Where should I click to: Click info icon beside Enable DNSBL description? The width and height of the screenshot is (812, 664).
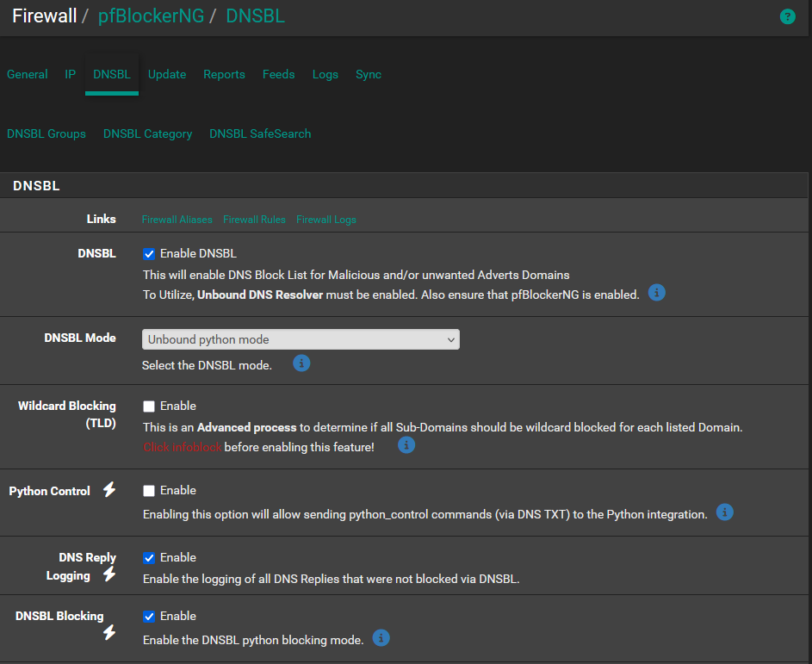(656, 293)
